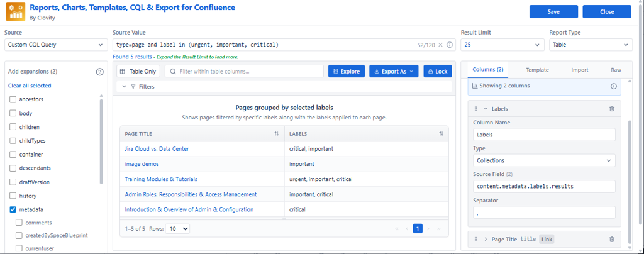
Task: Check the comments sub-expansion
Action: click(19, 223)
